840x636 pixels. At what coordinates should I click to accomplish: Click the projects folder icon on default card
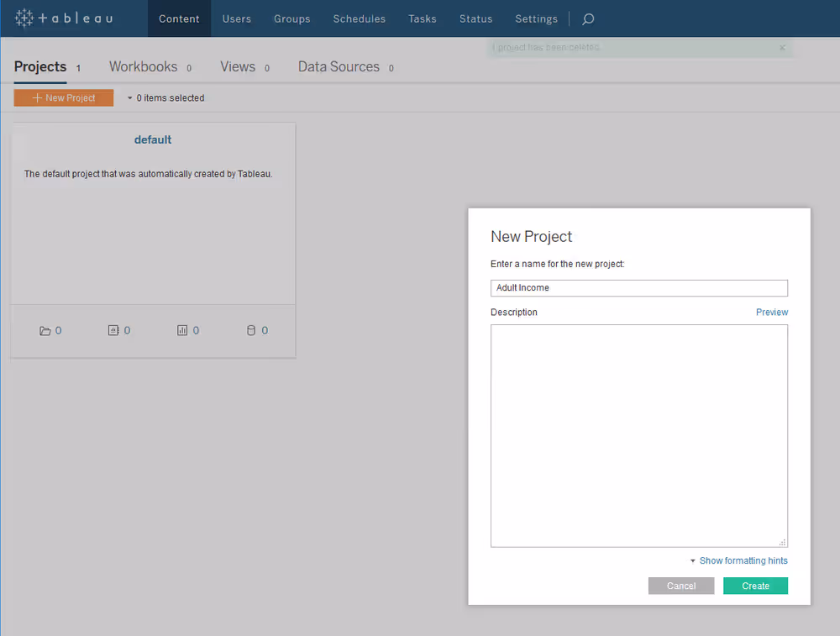click(45, 331)
